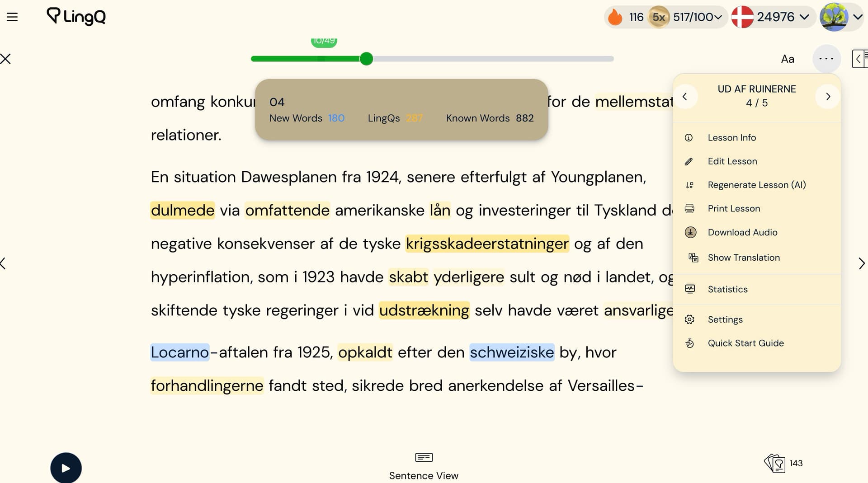Open the hamburger main menu
868x483 pixels.
click(x=12, y=17)
